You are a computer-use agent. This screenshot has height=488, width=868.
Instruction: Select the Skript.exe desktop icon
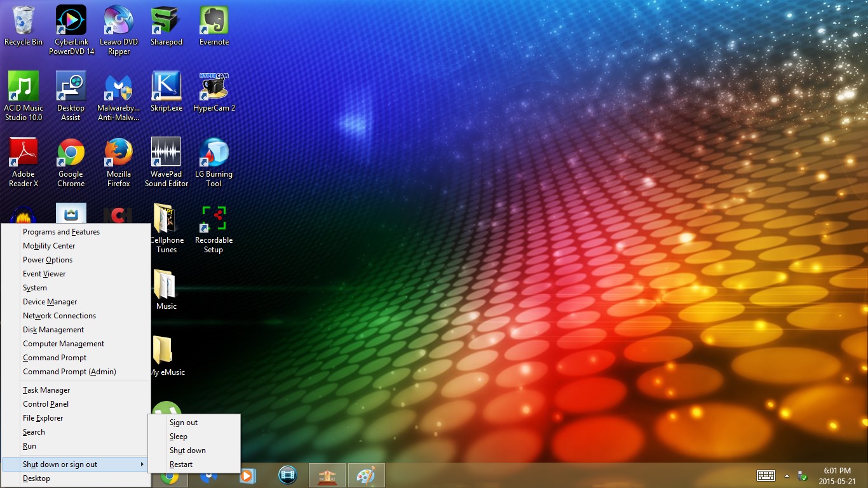click(166, 93)
